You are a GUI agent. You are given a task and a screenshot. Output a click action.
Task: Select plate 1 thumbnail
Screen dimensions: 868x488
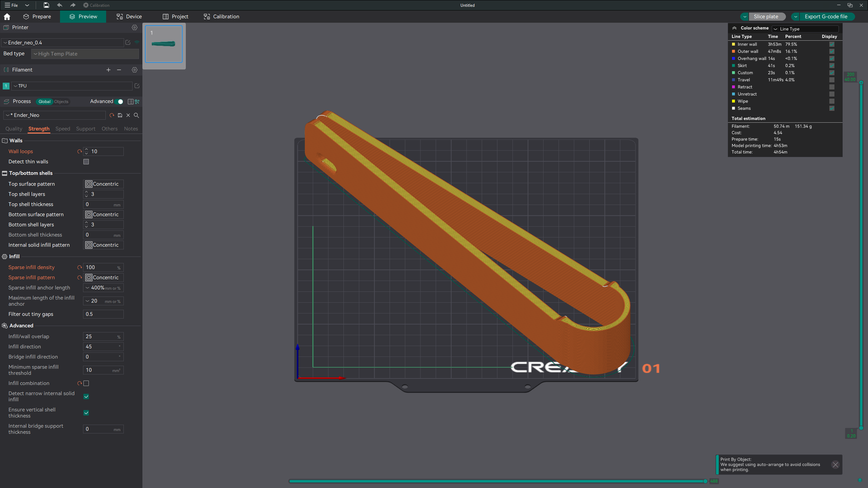(x=164, y=44)
